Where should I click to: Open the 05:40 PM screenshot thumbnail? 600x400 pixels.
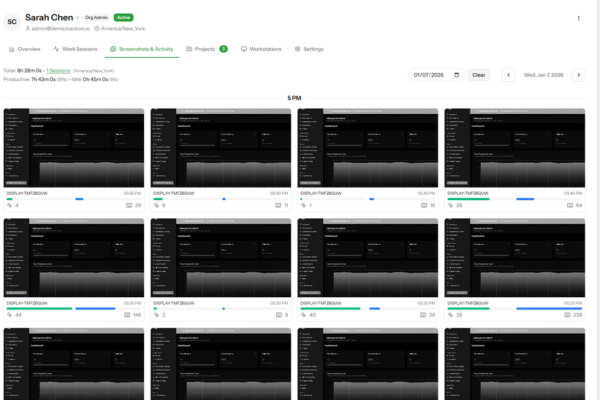(515, 148)
